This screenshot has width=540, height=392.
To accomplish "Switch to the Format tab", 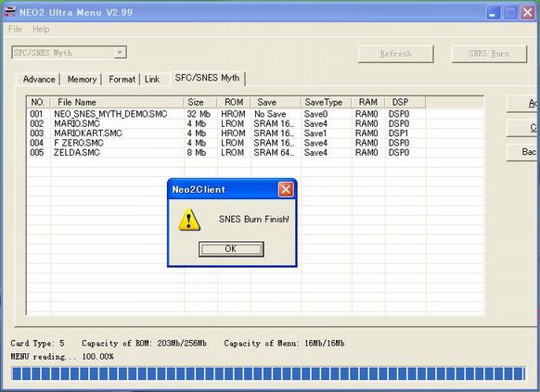I will pyautogui.click(x=122, y=80).
